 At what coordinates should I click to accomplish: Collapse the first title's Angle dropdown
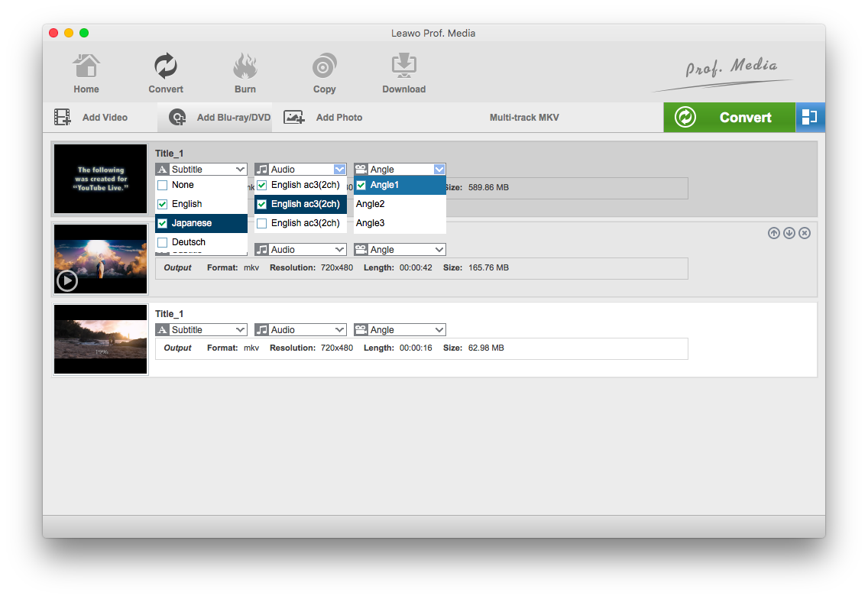coord(439,170)
